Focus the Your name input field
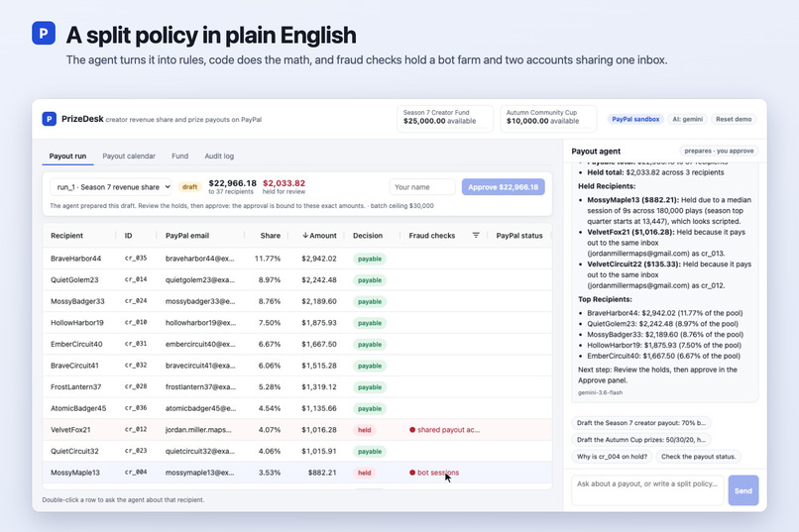799x532 pixels. (x=422, y=187)
